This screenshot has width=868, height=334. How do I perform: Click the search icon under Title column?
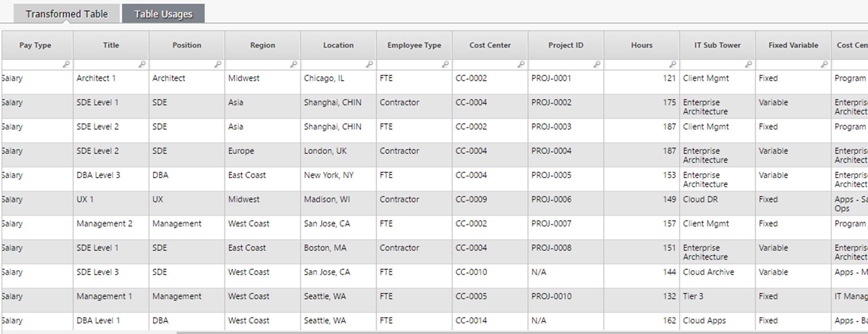coord(142,64)
